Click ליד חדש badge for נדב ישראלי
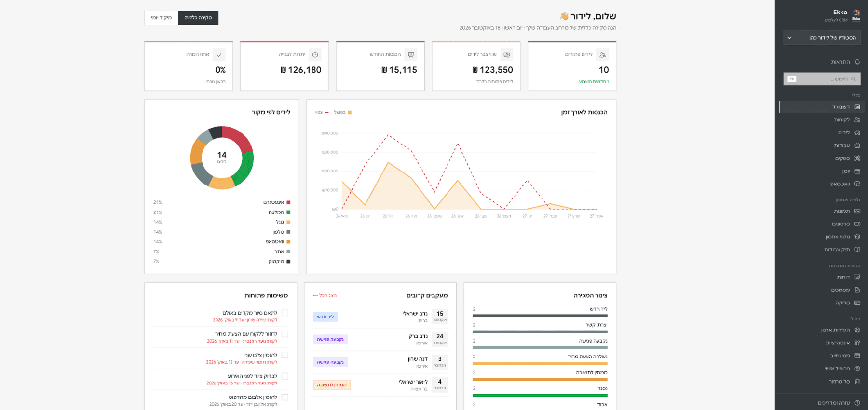 click(325, 317)
